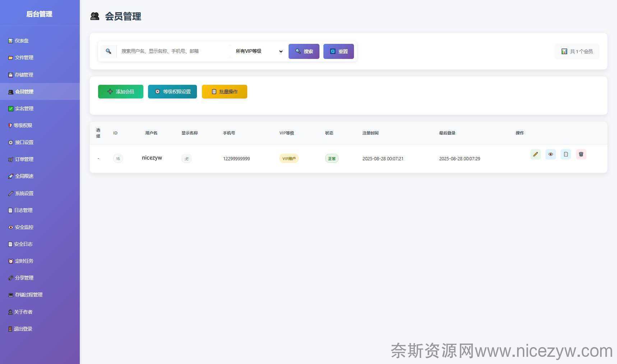Click the eye view icon for nicezyw
This screenshot has width=617, height=364.
coord(551,155)
